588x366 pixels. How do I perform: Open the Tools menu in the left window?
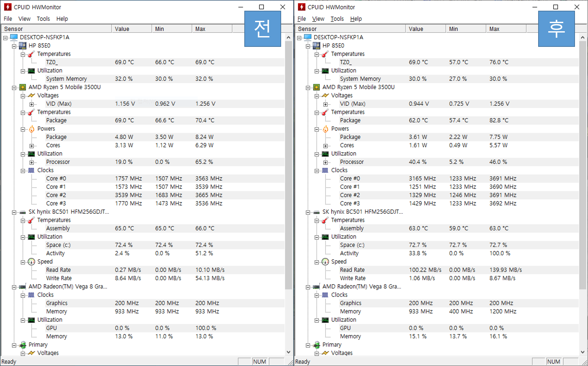[43, 19]
